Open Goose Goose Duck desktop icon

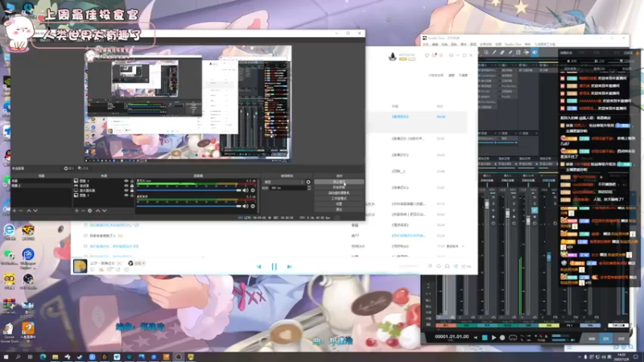click(x=9, y=333)
